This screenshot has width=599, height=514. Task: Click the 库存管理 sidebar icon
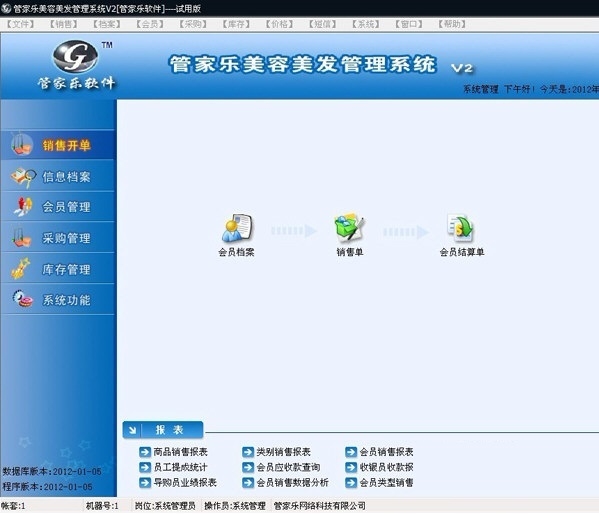point(21,268)
